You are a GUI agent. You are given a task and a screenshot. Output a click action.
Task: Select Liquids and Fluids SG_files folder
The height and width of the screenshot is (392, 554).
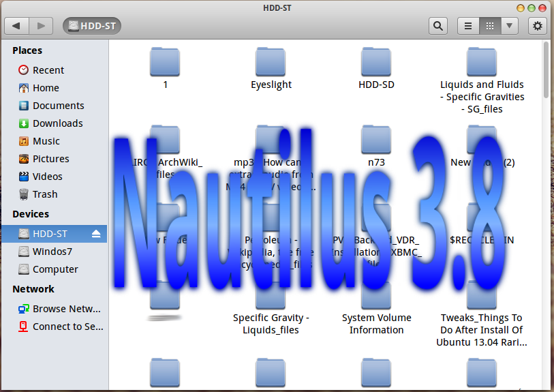click(482, 80)
